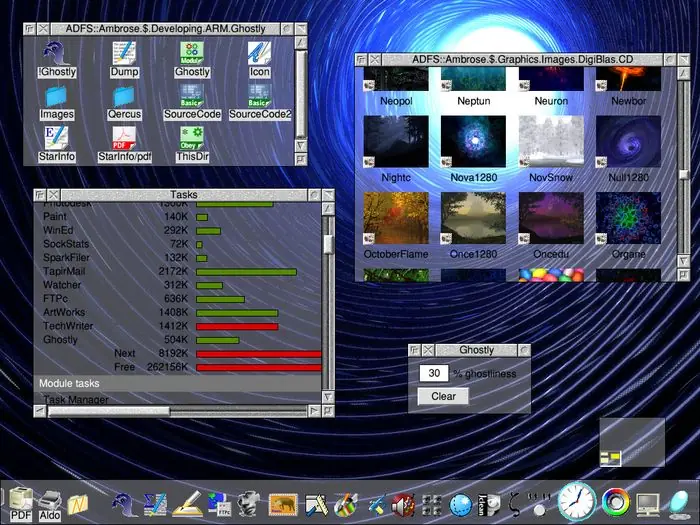
Task: Open the !Ghostly application icon
Action: click(x=56, y=54)
